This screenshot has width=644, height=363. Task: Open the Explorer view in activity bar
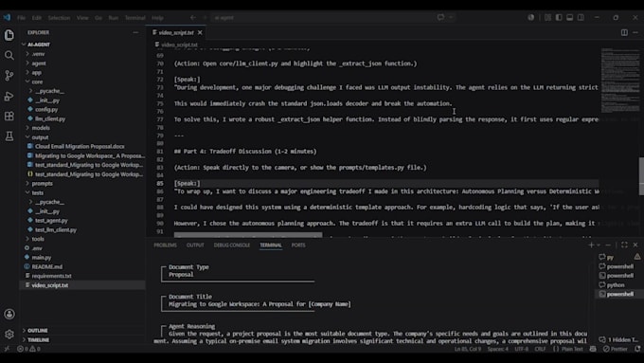pyautogui.click(x=9, y=35)
